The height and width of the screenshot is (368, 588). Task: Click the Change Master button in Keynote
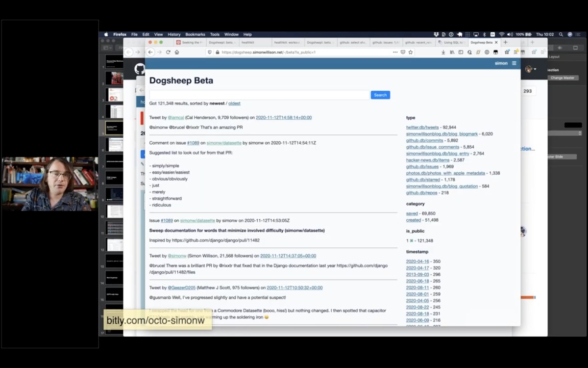562,78
